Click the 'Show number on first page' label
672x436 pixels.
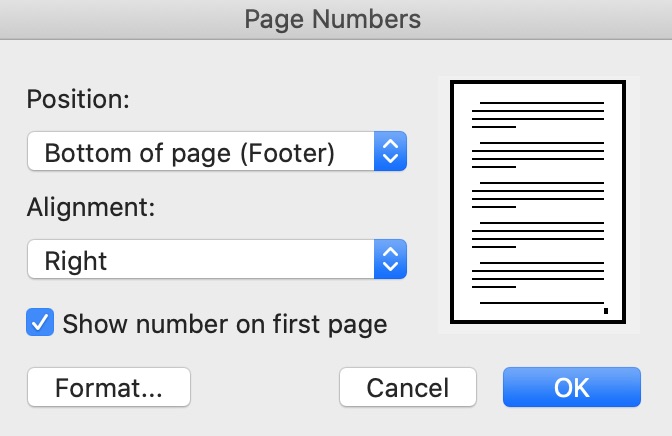224,323
